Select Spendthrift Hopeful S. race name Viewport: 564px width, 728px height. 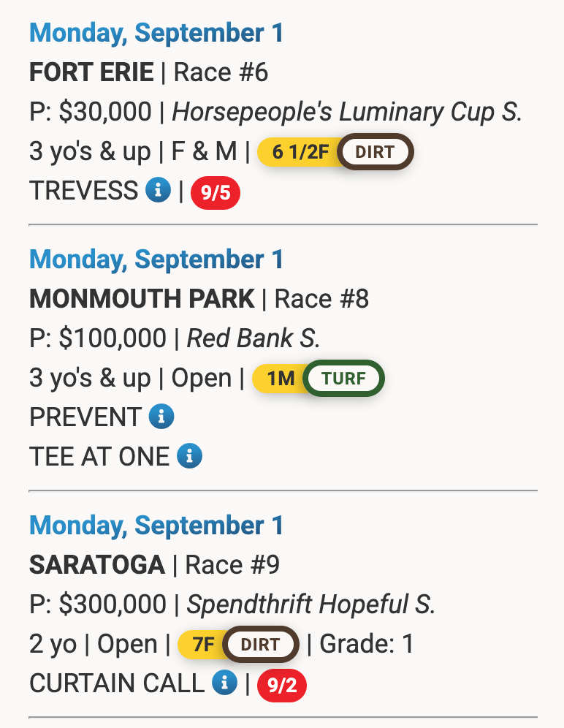(311, 604)
